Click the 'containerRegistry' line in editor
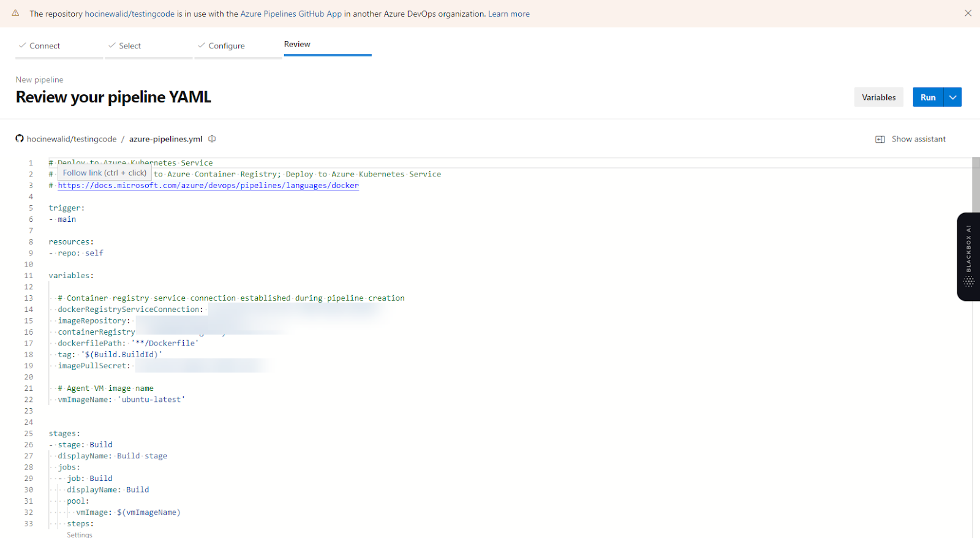Viewport: 980px width, 538px height. point(96,332)
